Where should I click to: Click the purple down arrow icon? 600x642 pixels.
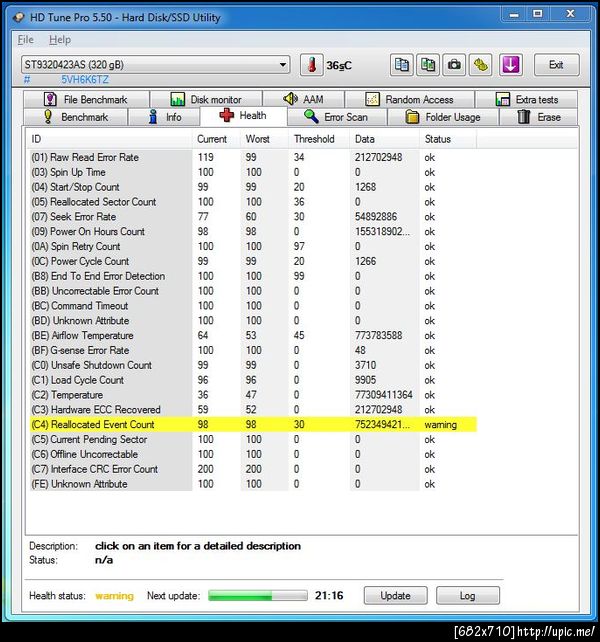[510, 65]
